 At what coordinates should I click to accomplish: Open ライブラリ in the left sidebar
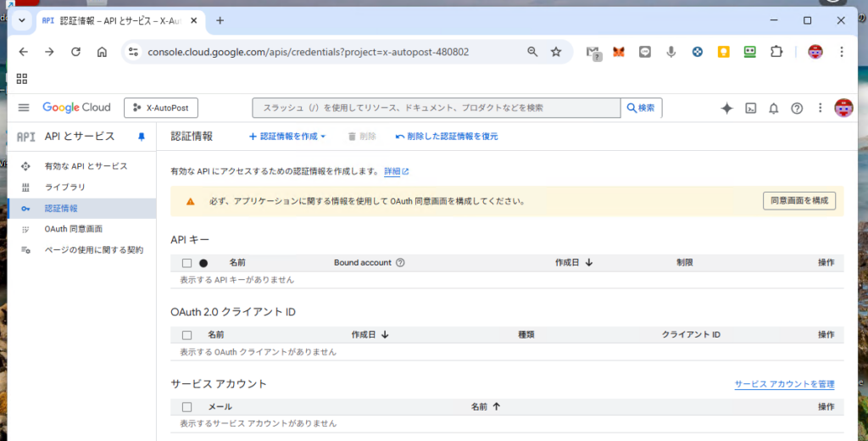64,187
